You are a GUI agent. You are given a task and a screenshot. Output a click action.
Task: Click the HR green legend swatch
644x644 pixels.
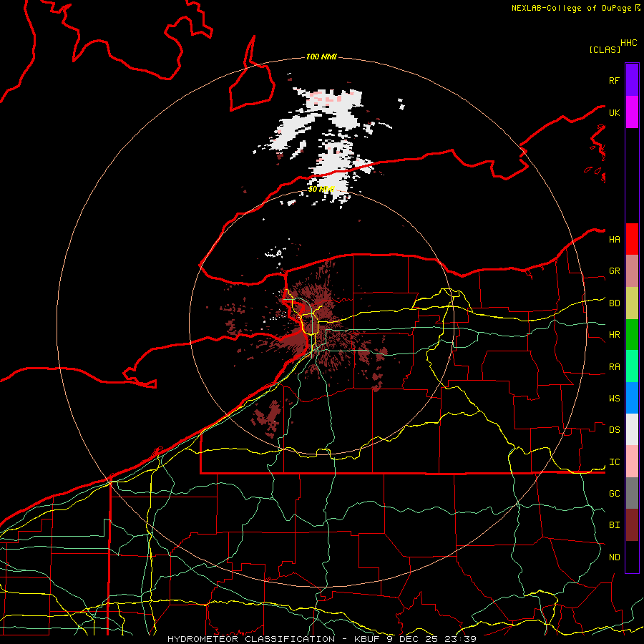point(632,335)
